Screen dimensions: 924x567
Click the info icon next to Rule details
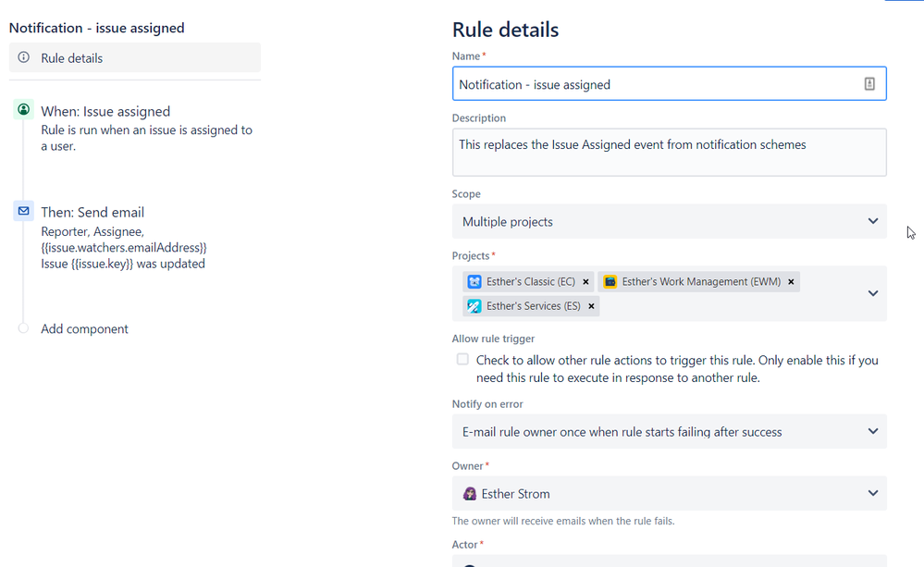[23, 58]
